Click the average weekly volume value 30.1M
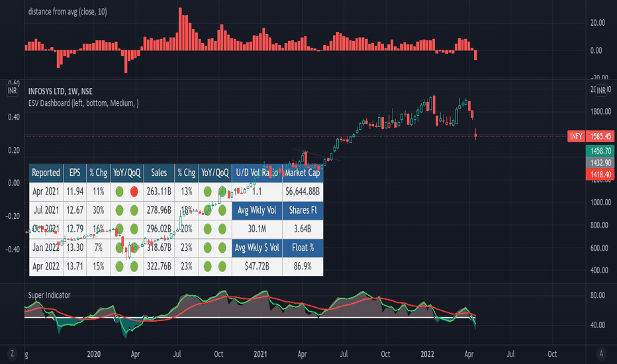Image resolution: width=617 pixels, height=364 pixels. tap(257, 229)
